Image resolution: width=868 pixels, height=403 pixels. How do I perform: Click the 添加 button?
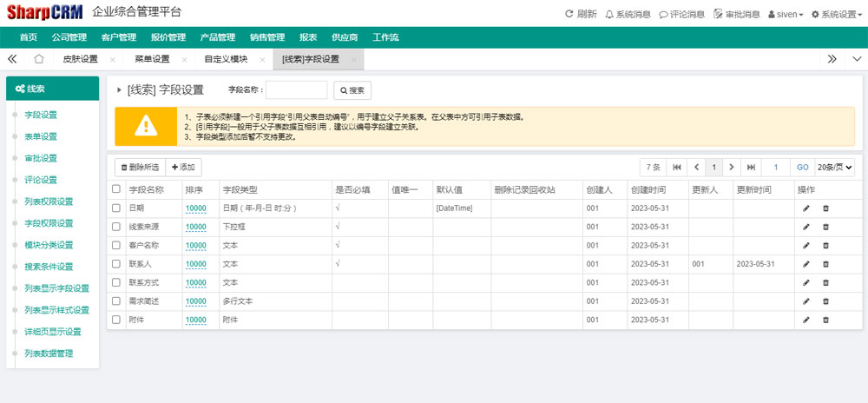pos(183,167)
